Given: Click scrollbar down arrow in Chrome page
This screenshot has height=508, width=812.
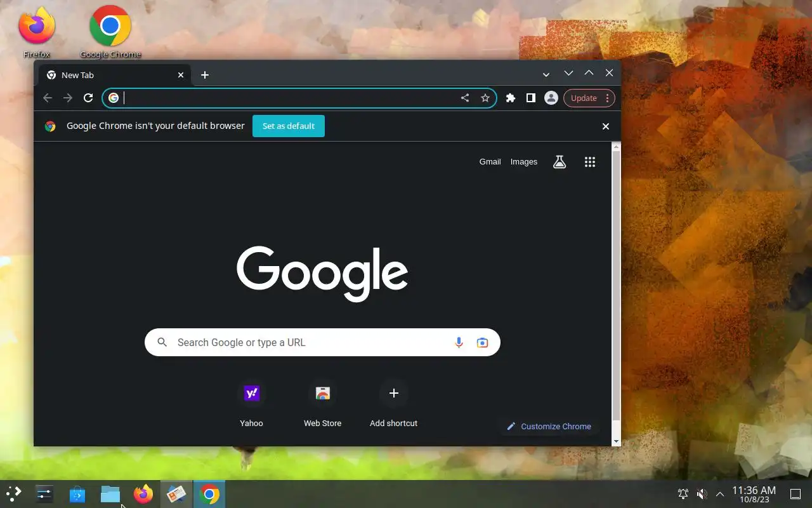Looking at the screenshot, I should pyautogui.click(x=616, y=441).
